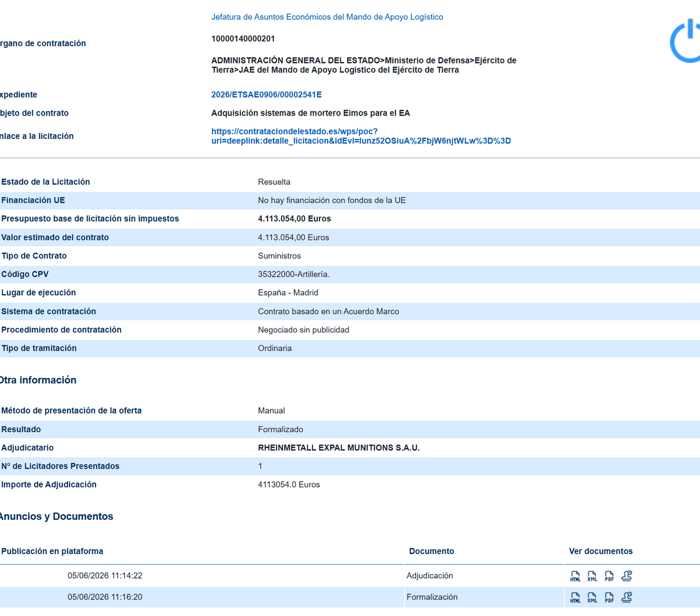The height and width of the screenshot is (616, 700).
Task: Click 'España - Madrid' execution place
Action: pos(288,293)
